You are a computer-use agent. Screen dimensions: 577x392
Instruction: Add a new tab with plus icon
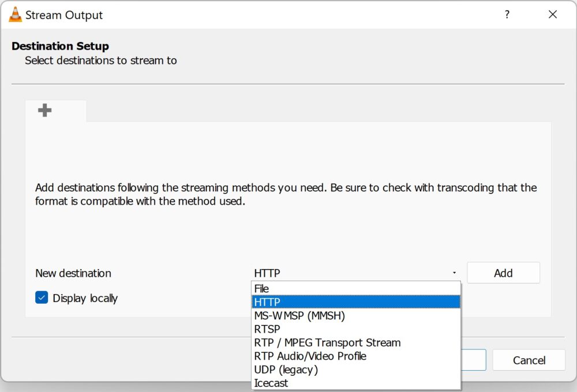click(44, 110)
